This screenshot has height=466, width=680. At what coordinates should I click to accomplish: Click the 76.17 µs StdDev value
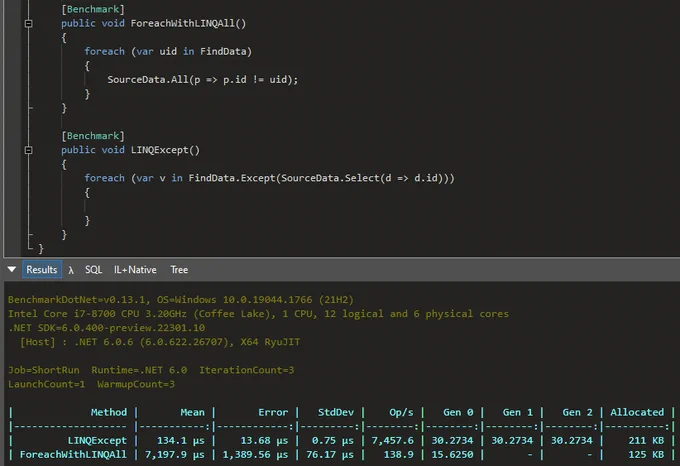coord(330,455)
